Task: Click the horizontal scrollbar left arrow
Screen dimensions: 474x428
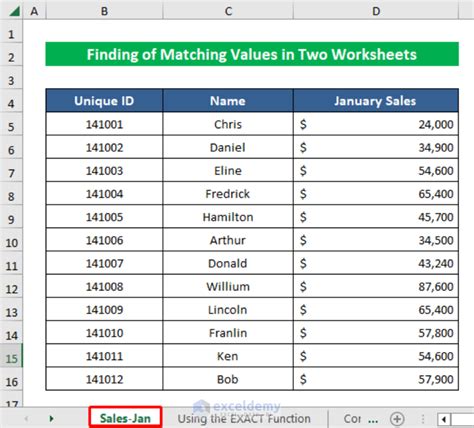Action: click(x=444, y=419)
